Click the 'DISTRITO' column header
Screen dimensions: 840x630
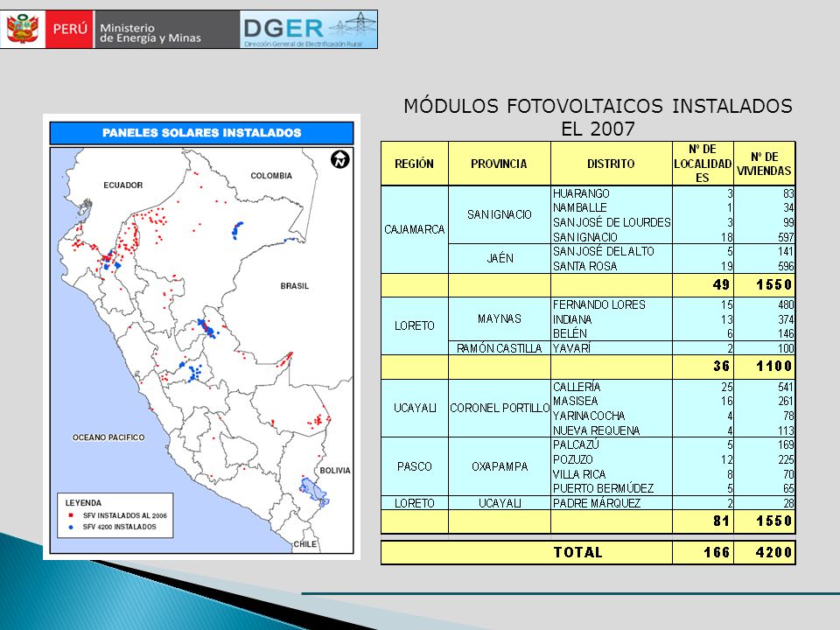tap(611, 164)
